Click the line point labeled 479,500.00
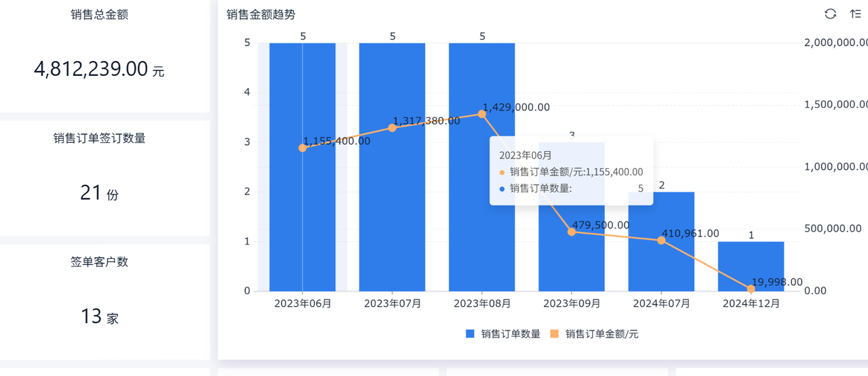The image size is (868, 376). click(x=572, y=232)
